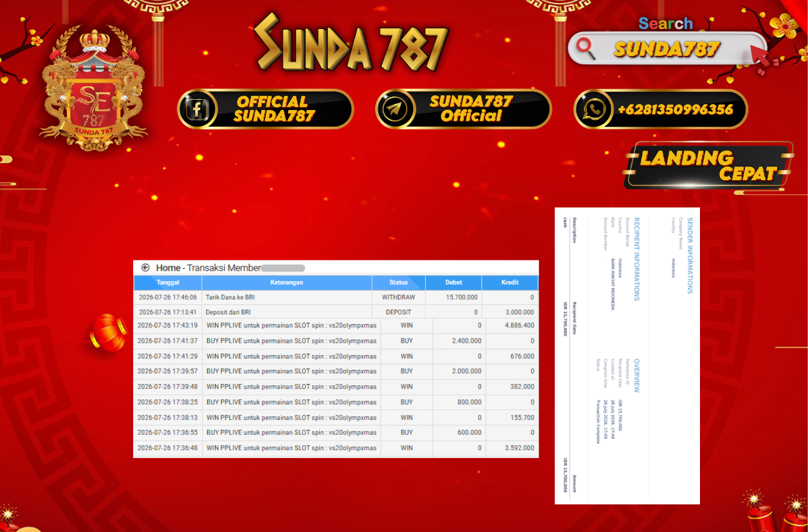Click the Tanggal column header
Screen dimensions: 808x532
(168, 282)
